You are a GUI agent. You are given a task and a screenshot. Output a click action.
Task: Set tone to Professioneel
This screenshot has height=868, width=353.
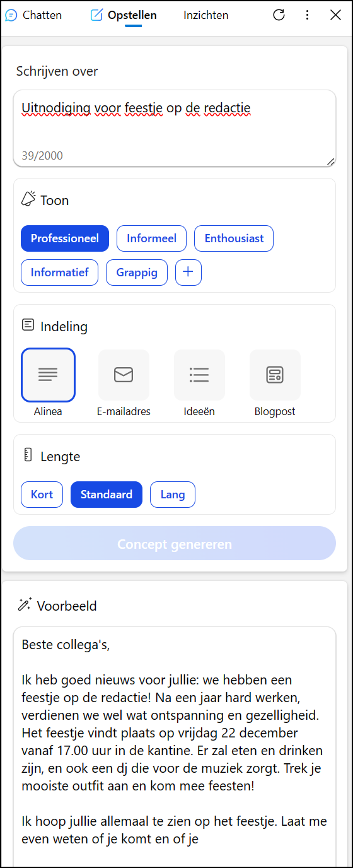[x=65, y=238]
